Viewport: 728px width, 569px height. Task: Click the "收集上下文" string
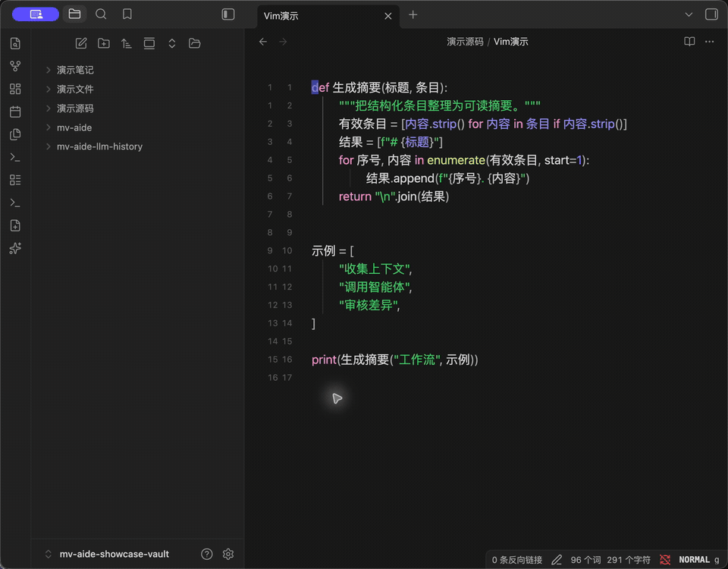click(x=374, y=269)
